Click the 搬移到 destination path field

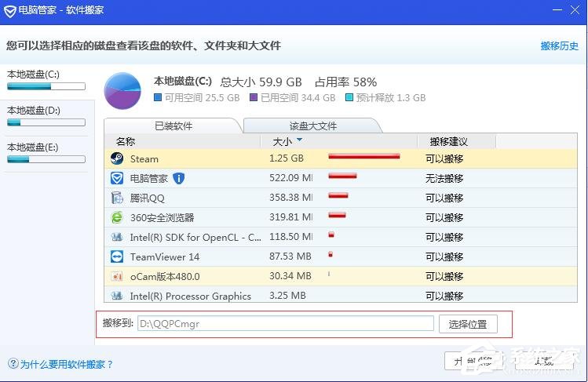pyautogui.click(x=285, y=323)
